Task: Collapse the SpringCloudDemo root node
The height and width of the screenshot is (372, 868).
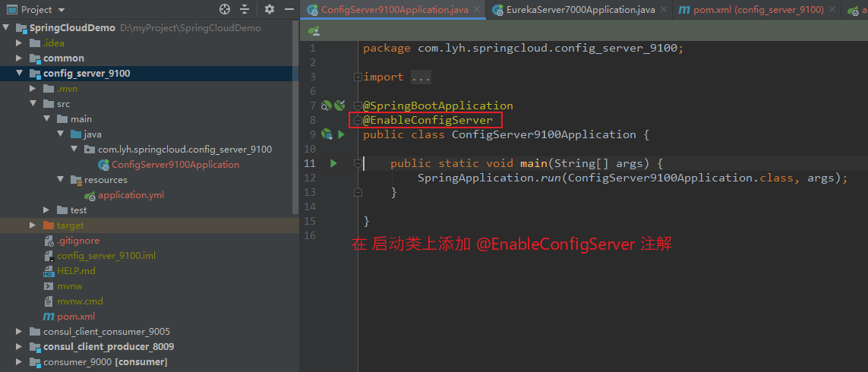Action: tap(5, 27)
